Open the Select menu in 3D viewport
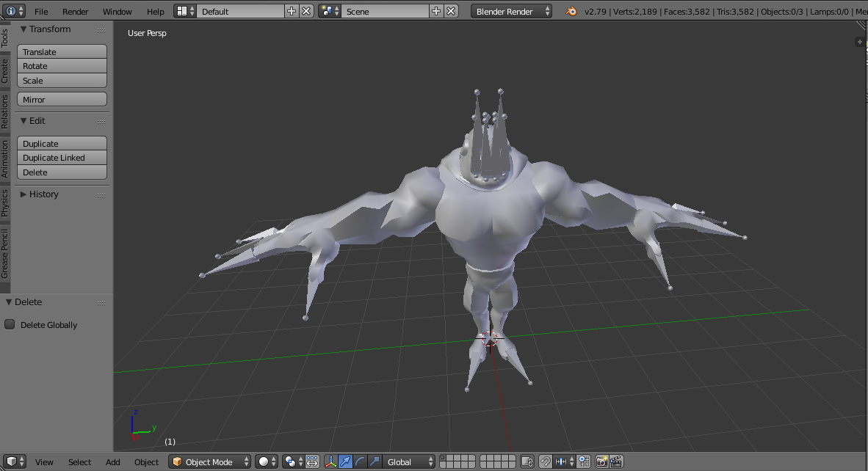The image size is (868, 471). pyautogui.click(x=80, y=462)
